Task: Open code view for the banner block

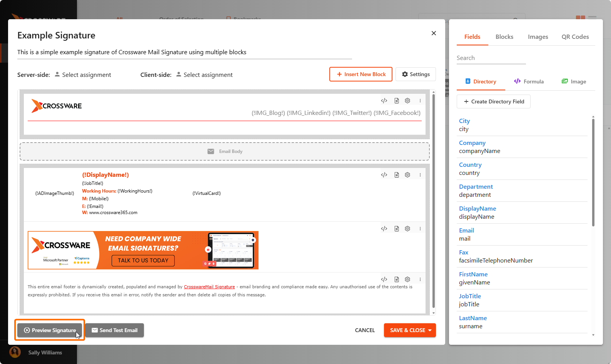Action: 384,229
